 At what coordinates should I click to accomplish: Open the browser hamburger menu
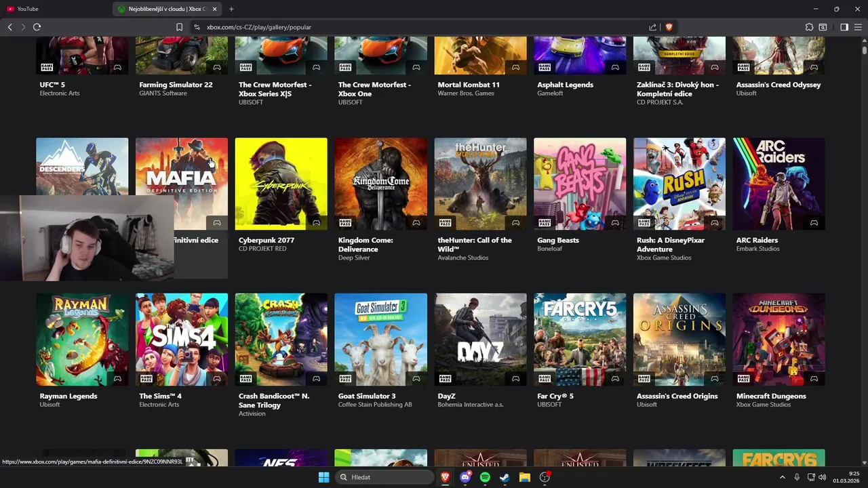[858, 27]
